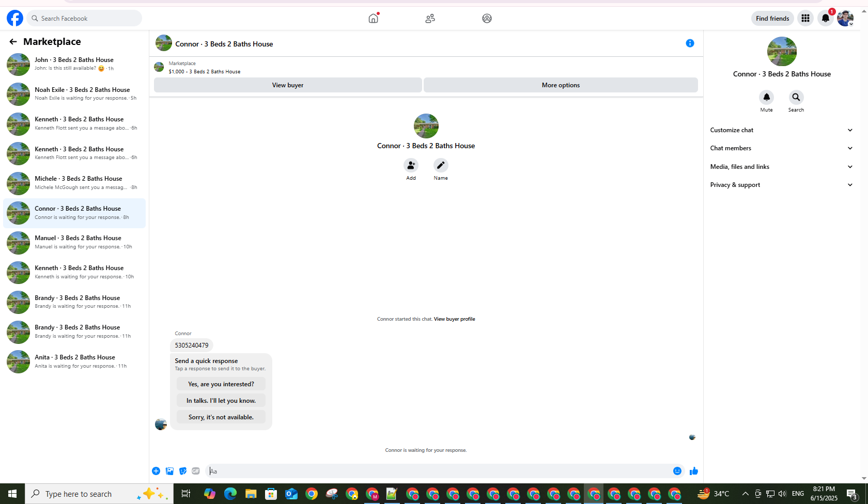Open the $1,000 Marketplace listing title
This screenshot has width=868, height=504.
(205, 72)
